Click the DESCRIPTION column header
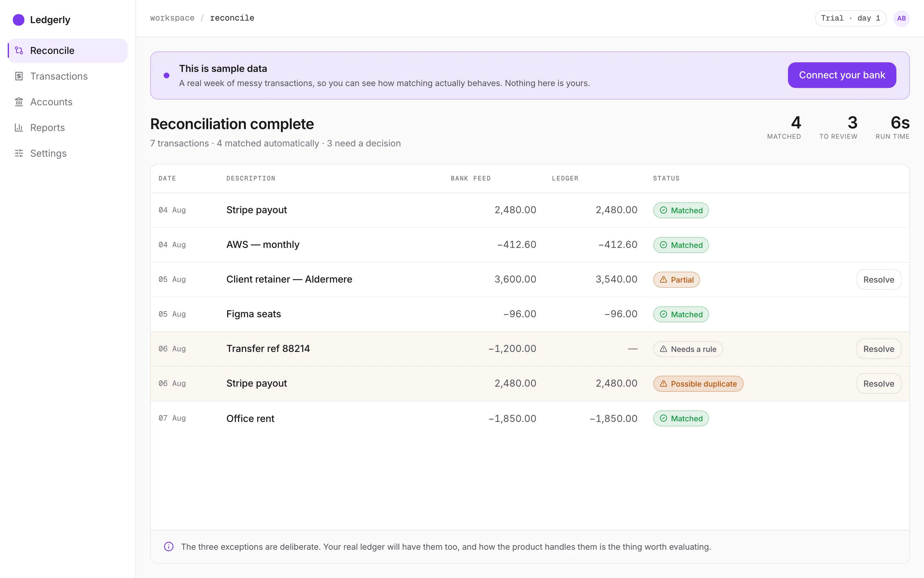This screenshot has width=924, height=578. [x=251, y=178]
